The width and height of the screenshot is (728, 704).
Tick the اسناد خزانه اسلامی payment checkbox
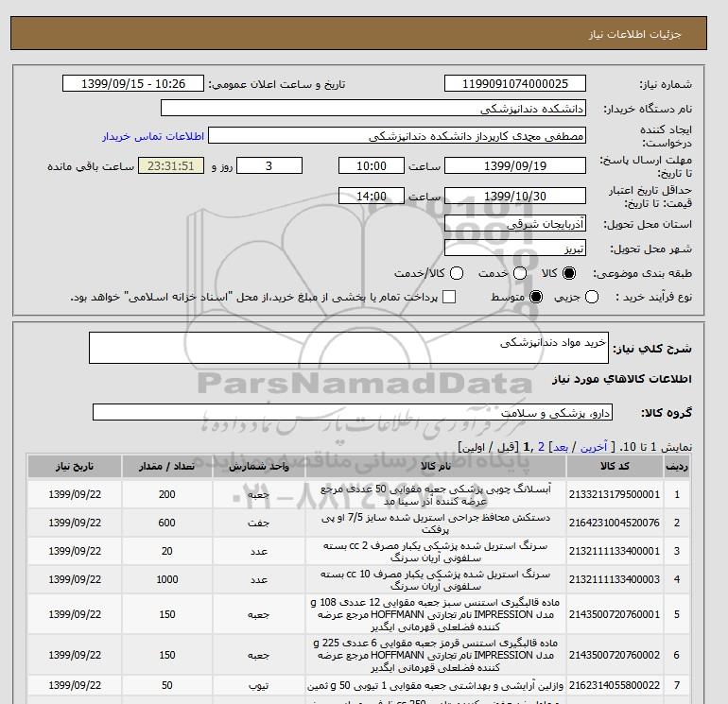[449, 297]
